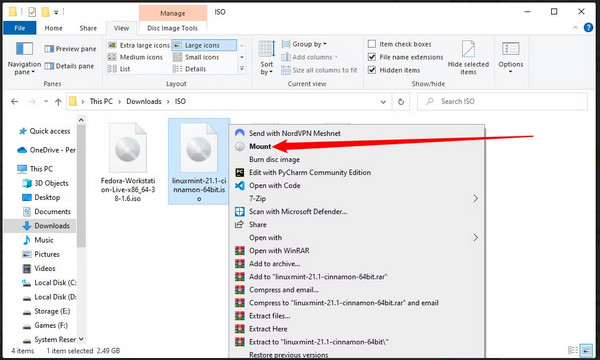Toggle the Details pane button

tap(69, 66)
